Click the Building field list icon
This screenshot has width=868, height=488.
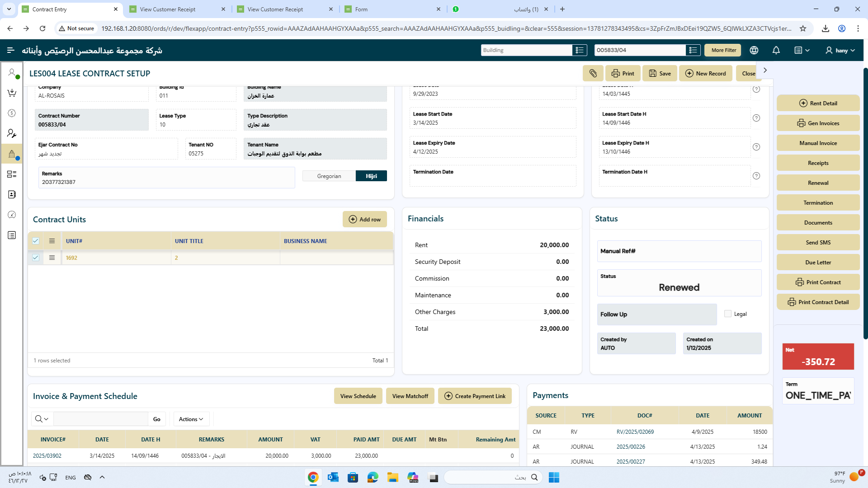tap(579, 50)
